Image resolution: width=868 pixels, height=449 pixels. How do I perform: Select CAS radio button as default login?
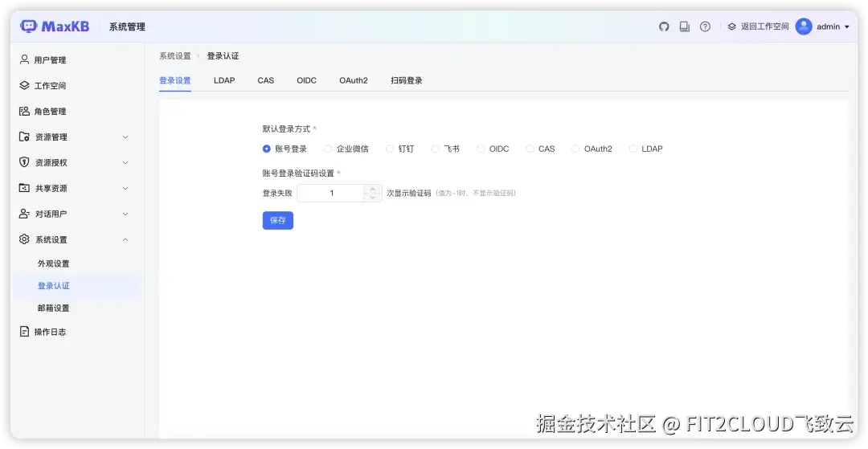(530, 149)
